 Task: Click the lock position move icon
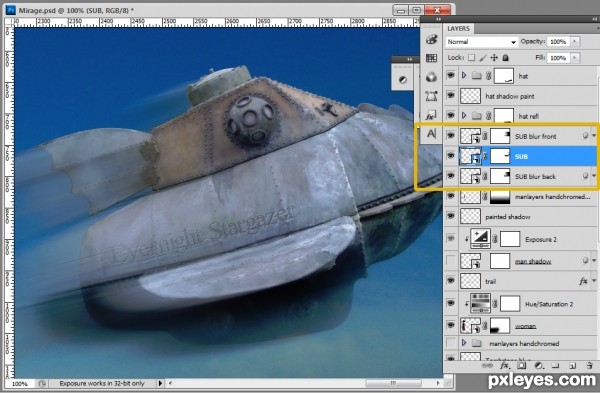494,58
